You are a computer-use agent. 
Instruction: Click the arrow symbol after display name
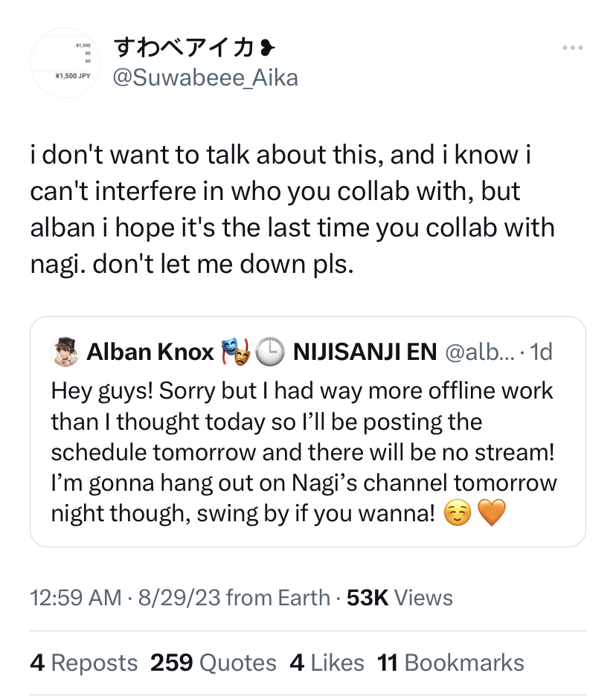(264, 49)
